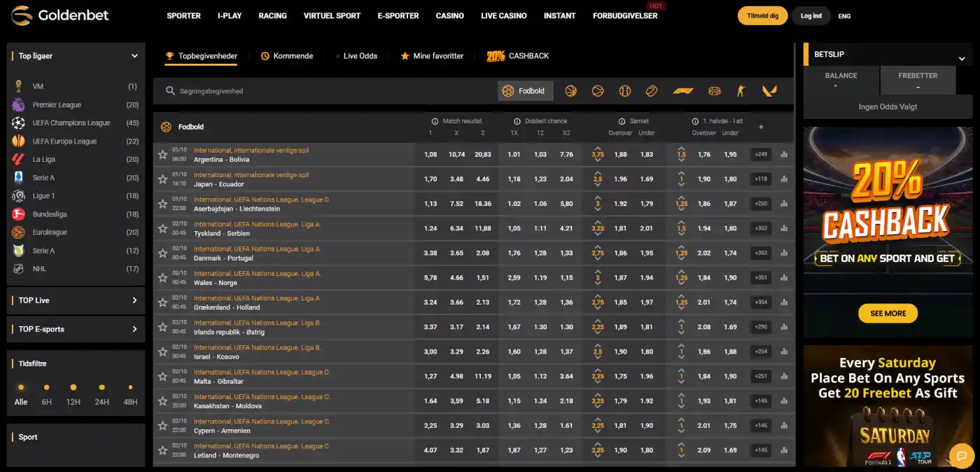Viewport: 980px width, 472px height.
Task: Click info icon beside Samlet
Action: (622, 121)
